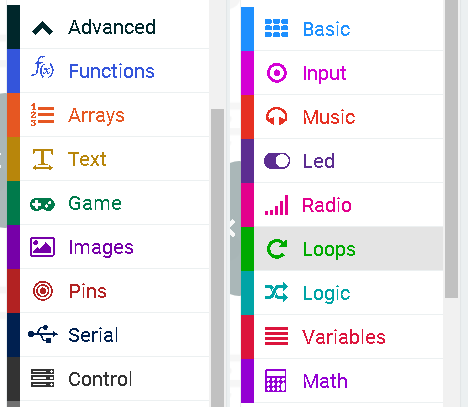Image resolution: width=468 pixels, height=407 pixels.
Task: Collapse the Advanced section chevron
Action: coord(42,28)
